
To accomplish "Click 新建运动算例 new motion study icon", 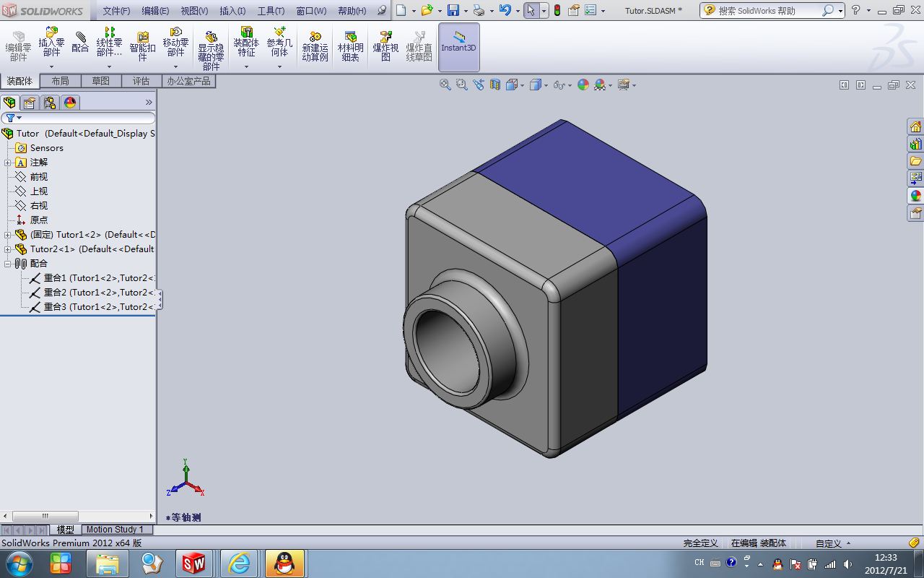I will [x=315, y=46].
